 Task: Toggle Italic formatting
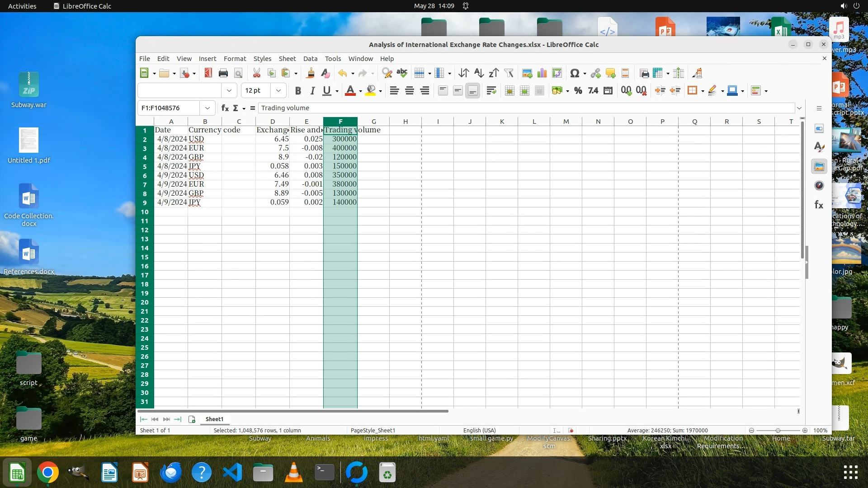(x=312, y=91)
